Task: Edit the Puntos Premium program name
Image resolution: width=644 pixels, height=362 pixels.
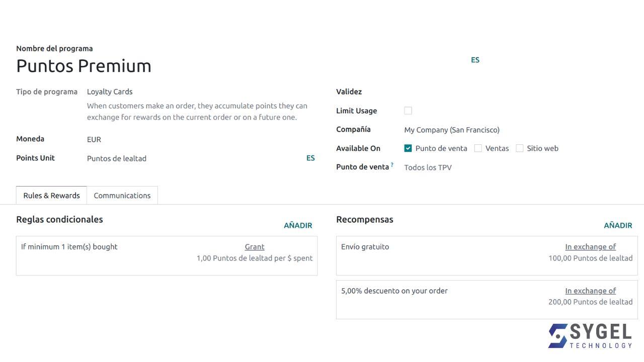Action: tap(84, 66)
